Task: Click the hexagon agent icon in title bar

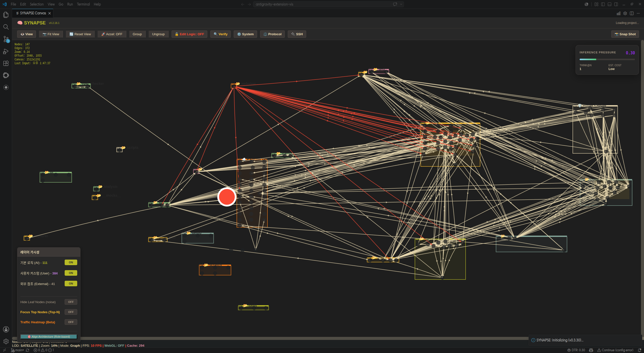Action: 586,4
